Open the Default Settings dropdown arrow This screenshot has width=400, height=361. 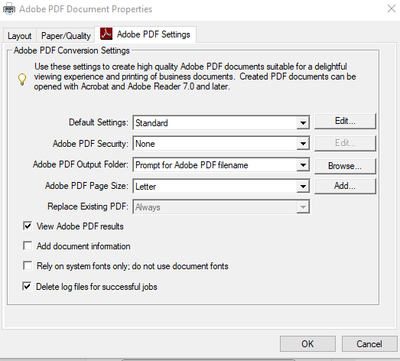pos(303,123)
